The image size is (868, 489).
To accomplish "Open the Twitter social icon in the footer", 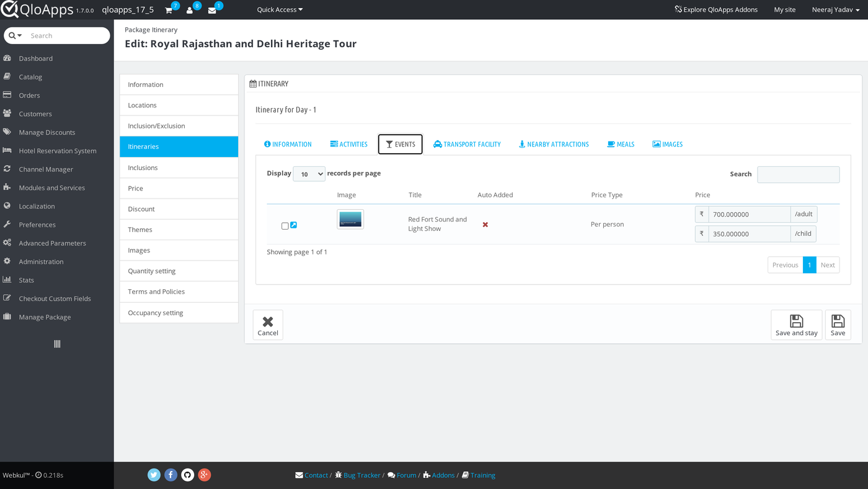I will point(154,475).
